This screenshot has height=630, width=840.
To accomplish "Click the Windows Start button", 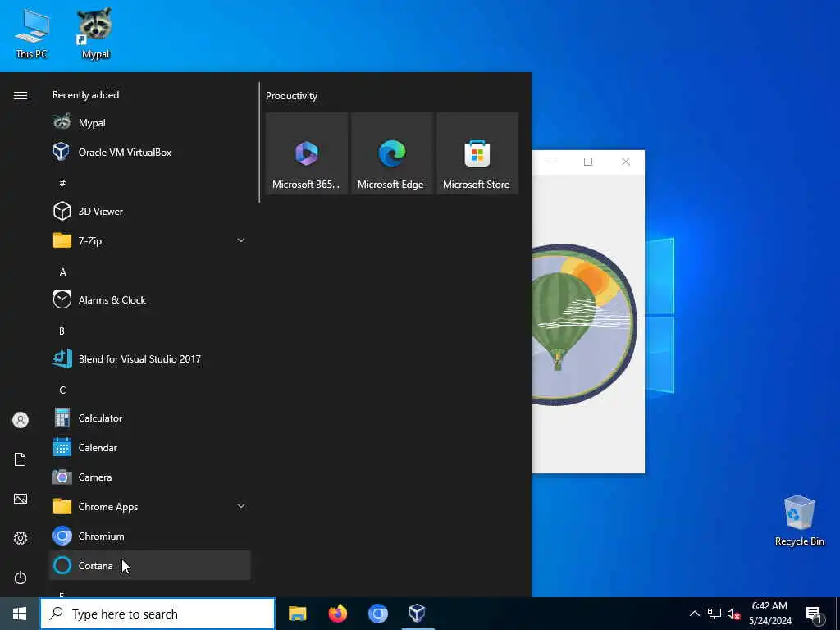I will click(x=20, y=614).
